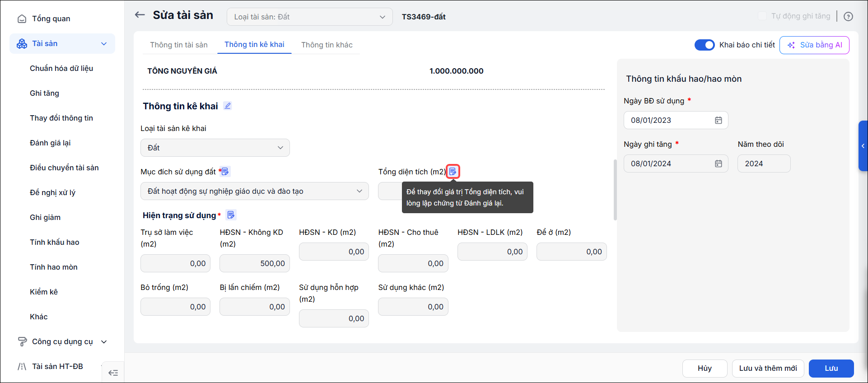Click the Hủy button
Viewport: 868px width, 383px height.
coord(705,369)
